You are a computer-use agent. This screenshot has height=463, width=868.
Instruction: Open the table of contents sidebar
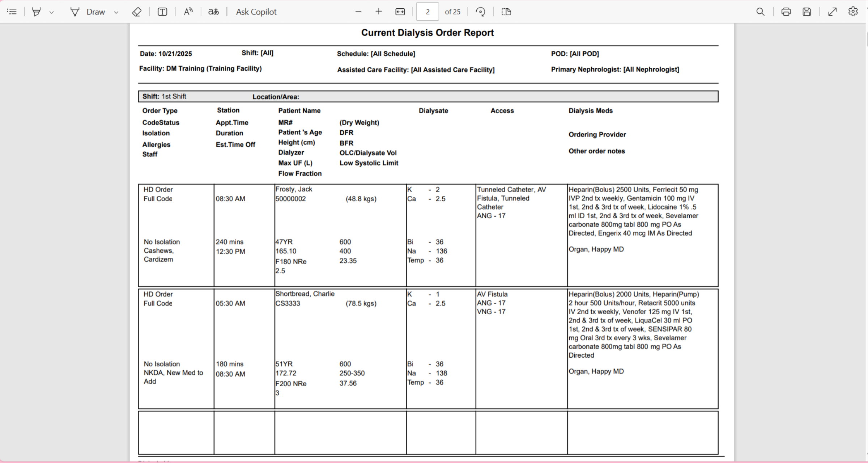(x=12, y=12)
